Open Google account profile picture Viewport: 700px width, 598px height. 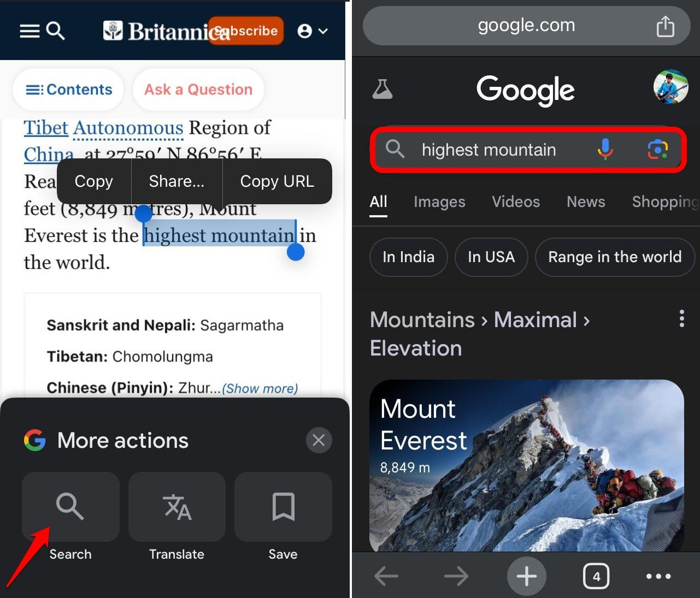point(671,87)
